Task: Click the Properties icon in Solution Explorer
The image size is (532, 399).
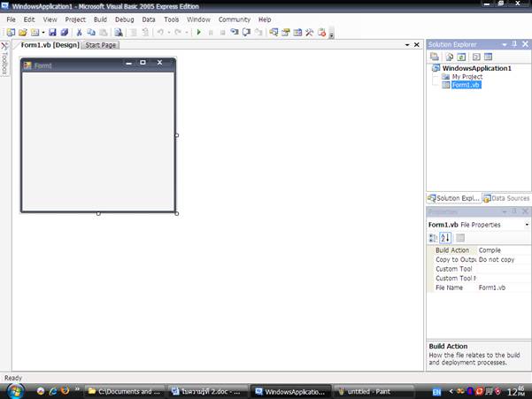Action: click(x=435, y=57)
